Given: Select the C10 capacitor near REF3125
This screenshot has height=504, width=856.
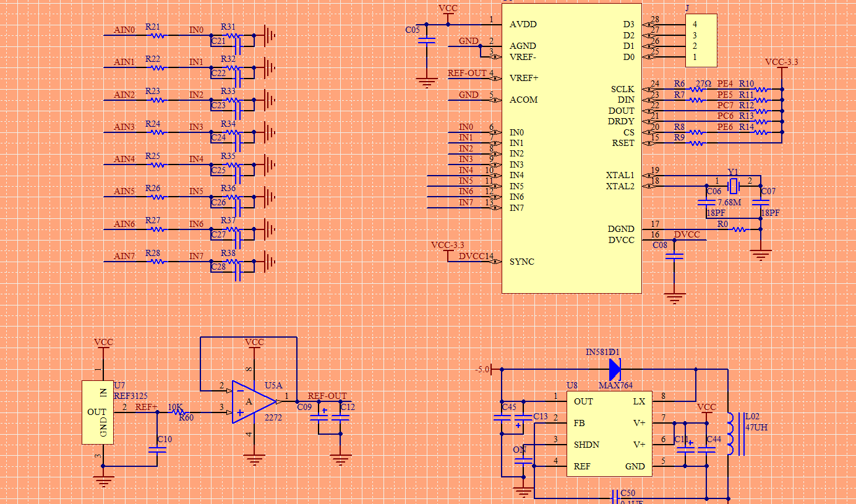Looking at the screenshot, I should tap(158, 450).
